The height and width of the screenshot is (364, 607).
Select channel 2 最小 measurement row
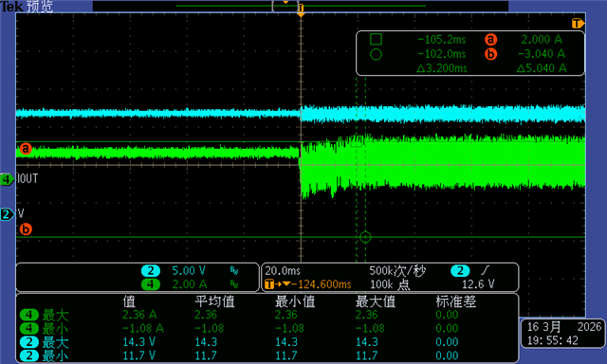pyautogui.click(x=267, y=355)
